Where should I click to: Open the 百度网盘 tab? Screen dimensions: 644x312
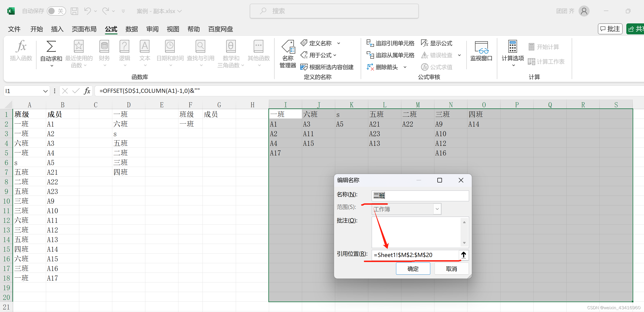220,29
